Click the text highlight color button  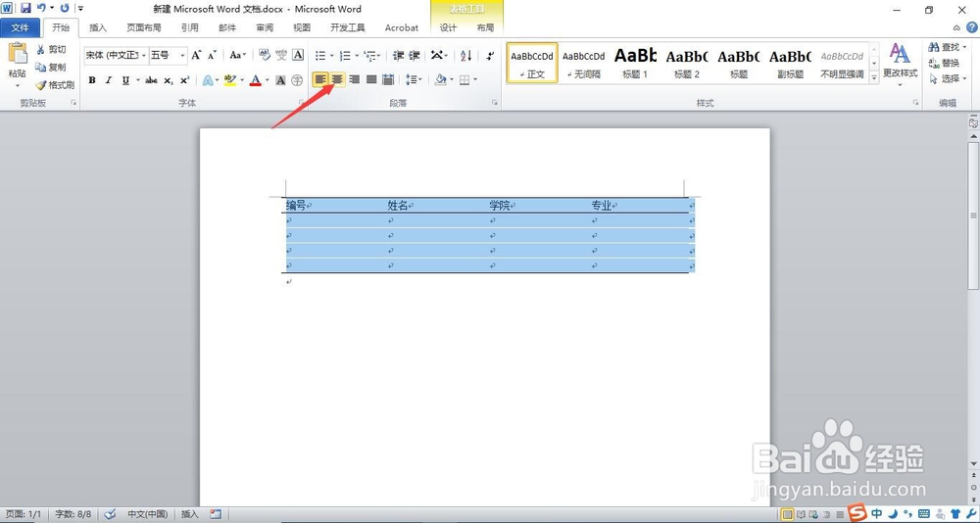tap(229, 80)
